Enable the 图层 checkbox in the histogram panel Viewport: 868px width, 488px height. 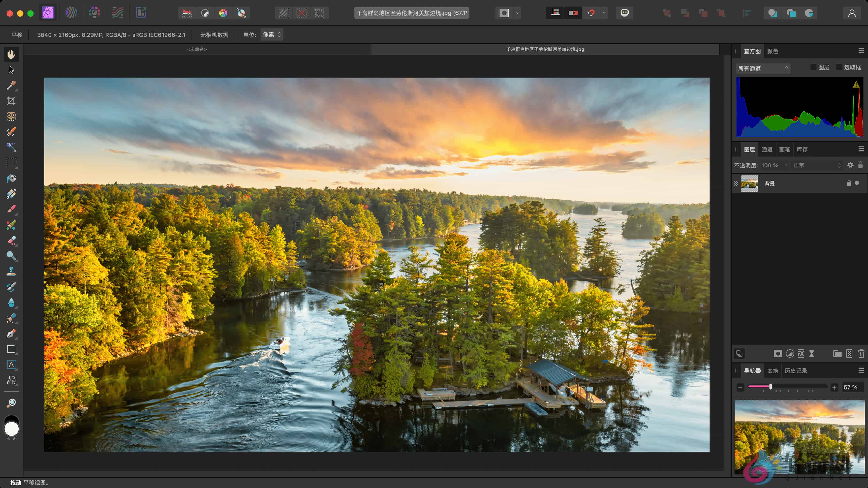coord(813,67)
